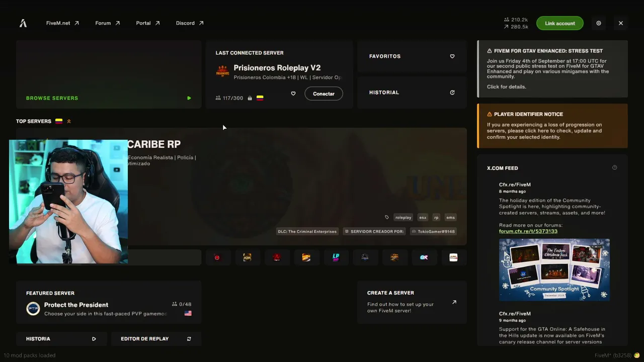Click the 'DLC: The Criminal Enterprises' badge

[307, 232]
